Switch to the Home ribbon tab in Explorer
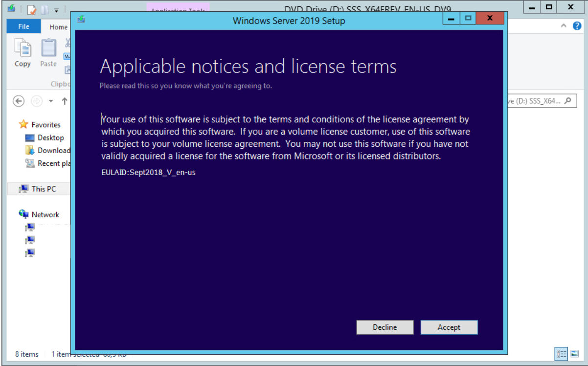Image resolution: width=588 pixels, height=366 pixels. point(58,27)
